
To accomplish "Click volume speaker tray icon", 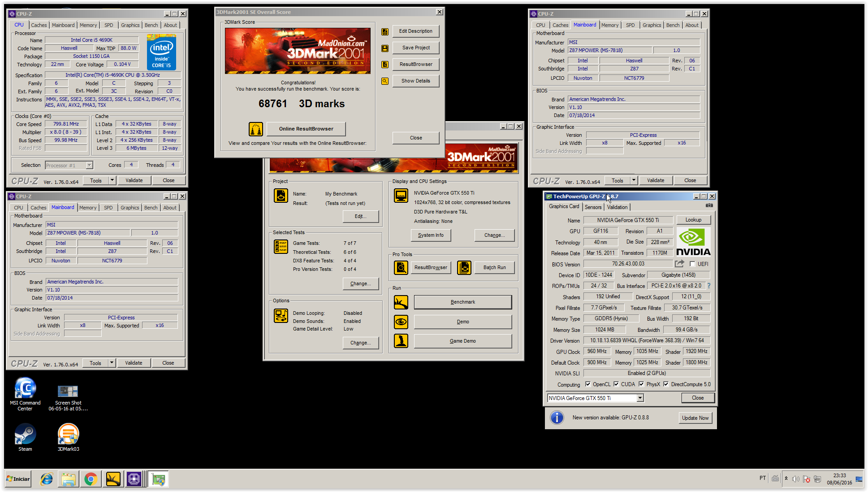I will point(796,479).
